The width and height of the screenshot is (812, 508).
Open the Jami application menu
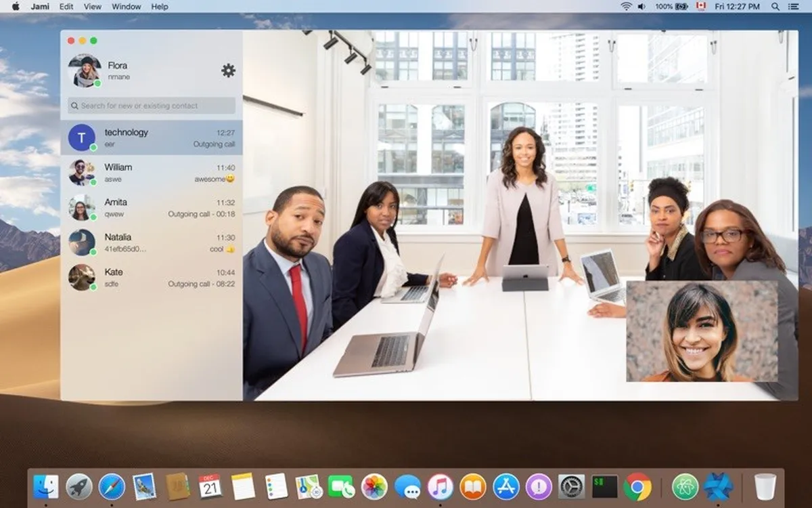40,6
